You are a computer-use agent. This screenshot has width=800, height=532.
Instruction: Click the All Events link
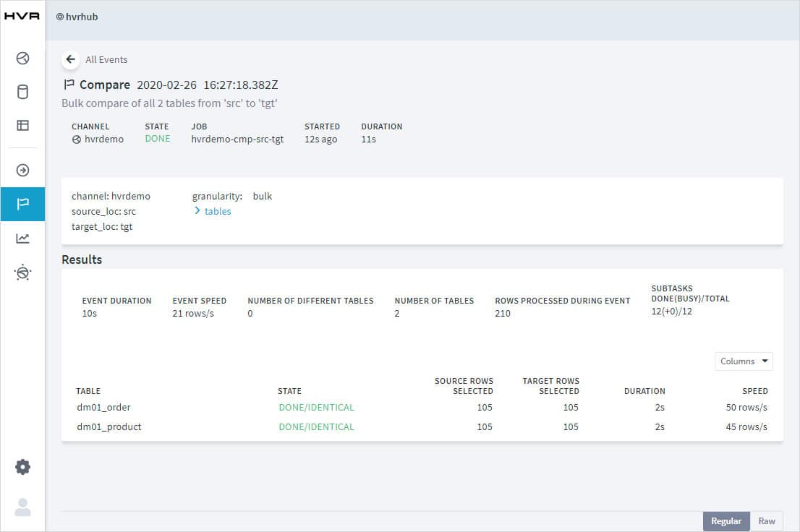[106, 60]
